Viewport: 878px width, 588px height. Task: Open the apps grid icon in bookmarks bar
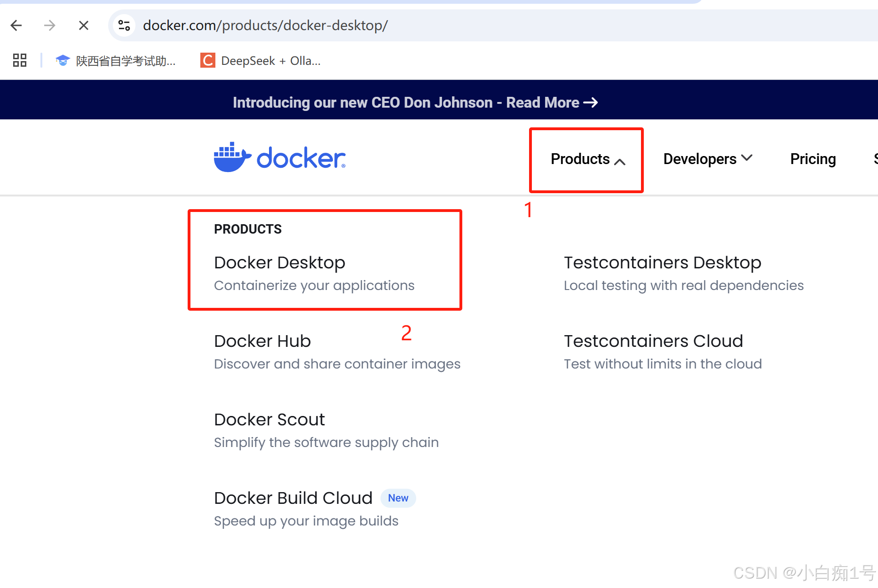point(20,60)
